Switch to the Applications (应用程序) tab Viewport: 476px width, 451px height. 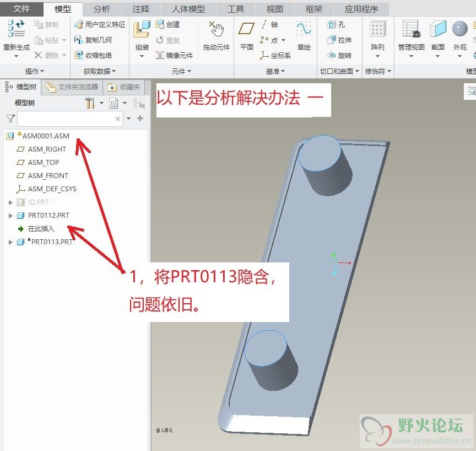tap(361, 9)
